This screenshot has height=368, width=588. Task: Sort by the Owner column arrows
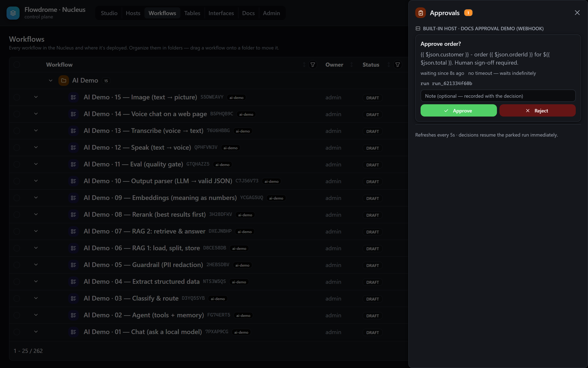pyautogui.click(x=351, y=65)
